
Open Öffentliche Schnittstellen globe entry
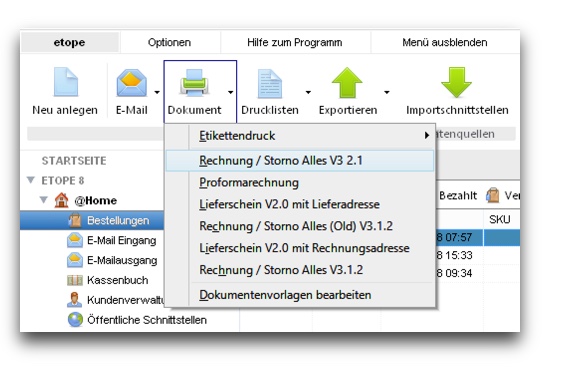coord(137,320)
